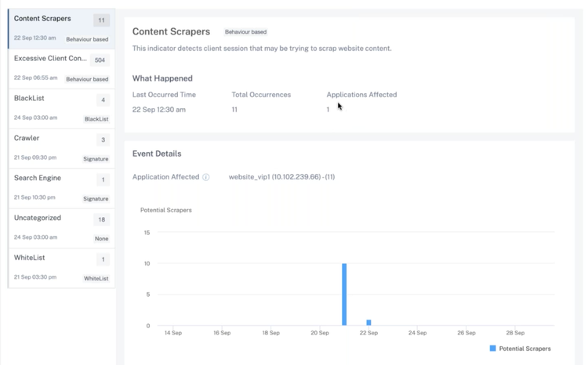The height and width of the screenshot is (365, 588).
Task: Click the Applications Affected label
Action: coord(361,95)
